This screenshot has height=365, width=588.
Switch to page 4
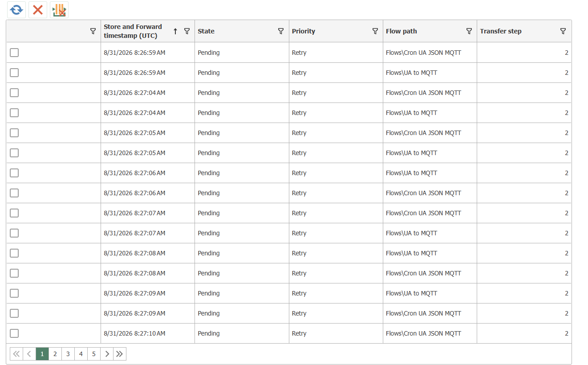81,354
